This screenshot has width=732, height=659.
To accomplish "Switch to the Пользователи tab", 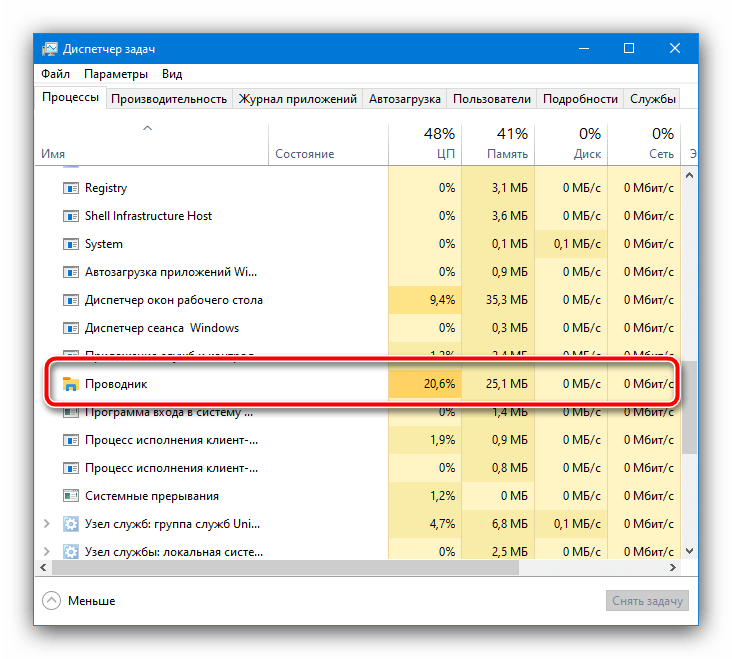I will (x=492, y=99).
